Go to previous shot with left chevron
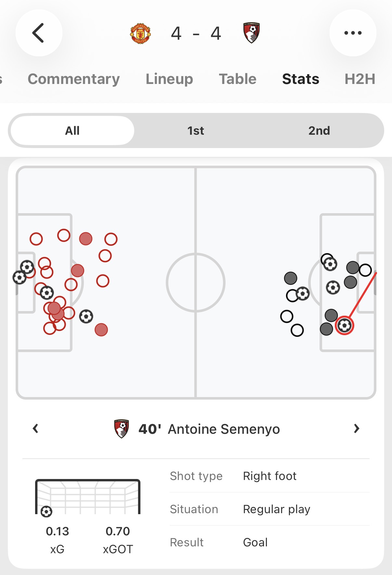392x575 pixels. click(36, 429)
